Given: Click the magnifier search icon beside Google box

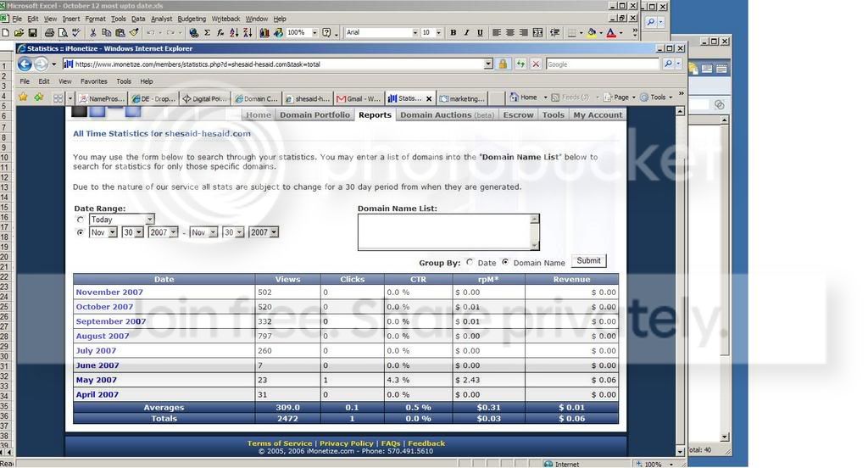Looking at the screenshot, I should point(668,64).
